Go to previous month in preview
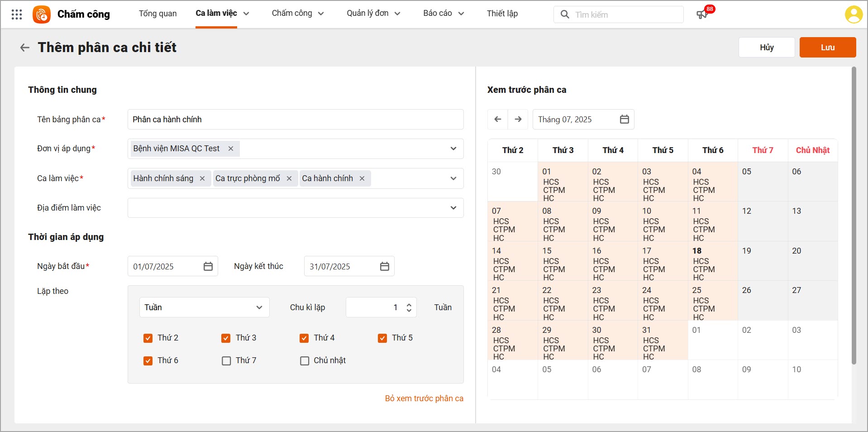868x432 pixels. tap(498, 119)
